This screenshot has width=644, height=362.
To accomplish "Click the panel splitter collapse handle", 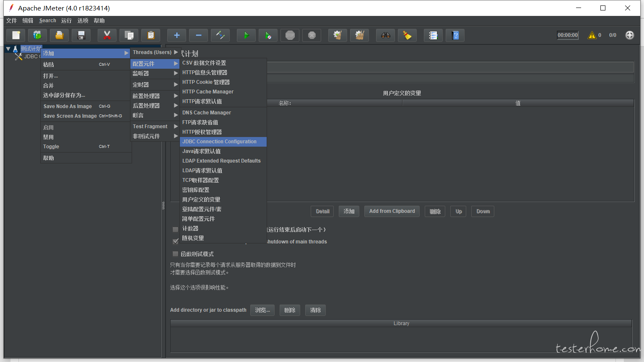I will (x=164, y=206).
